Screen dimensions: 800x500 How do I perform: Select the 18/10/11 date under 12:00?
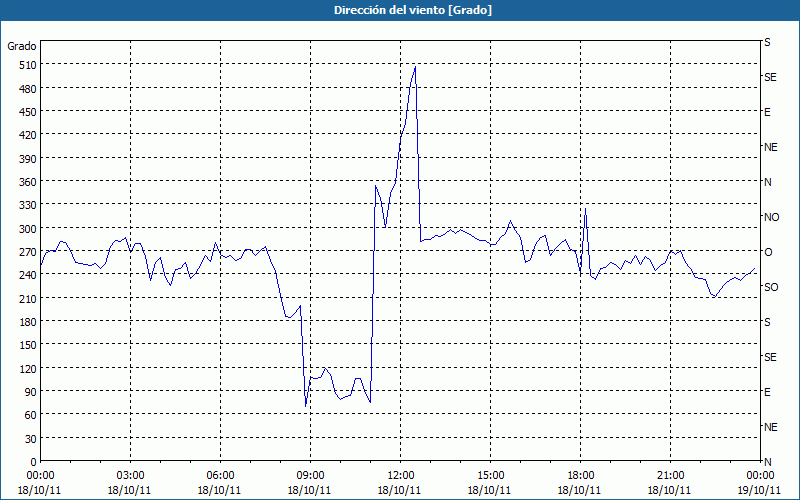click(399, 490)
